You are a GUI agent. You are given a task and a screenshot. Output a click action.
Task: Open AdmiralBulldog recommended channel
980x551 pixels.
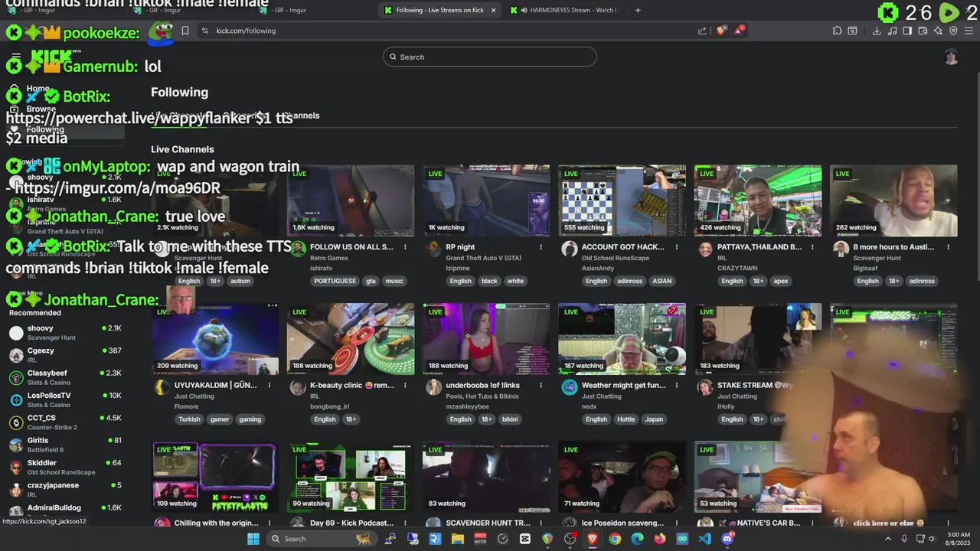(66, 509)
